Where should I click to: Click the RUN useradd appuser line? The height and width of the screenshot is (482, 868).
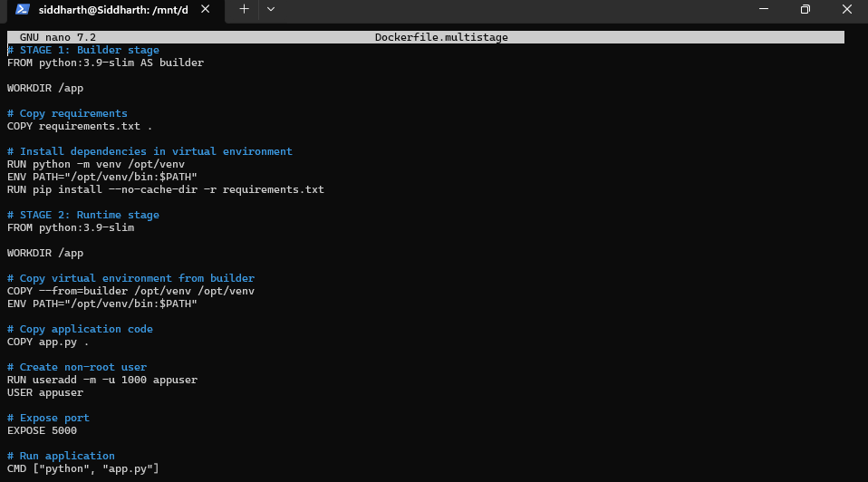coord(101,380)
